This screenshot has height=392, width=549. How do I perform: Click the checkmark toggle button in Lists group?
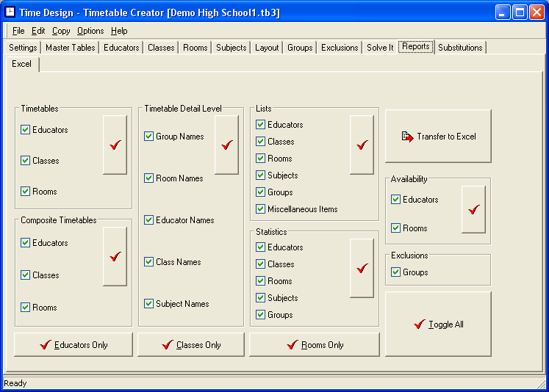coord(362,145)
